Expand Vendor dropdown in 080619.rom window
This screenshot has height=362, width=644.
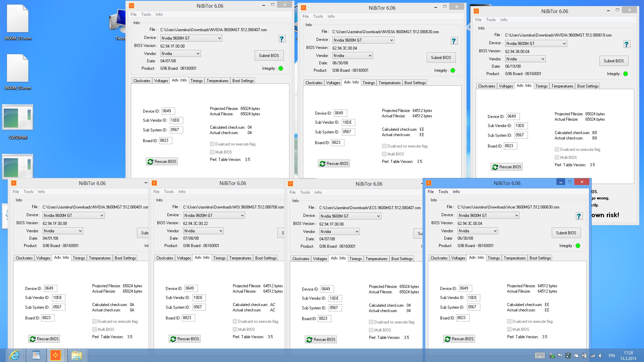click(543, 59)
